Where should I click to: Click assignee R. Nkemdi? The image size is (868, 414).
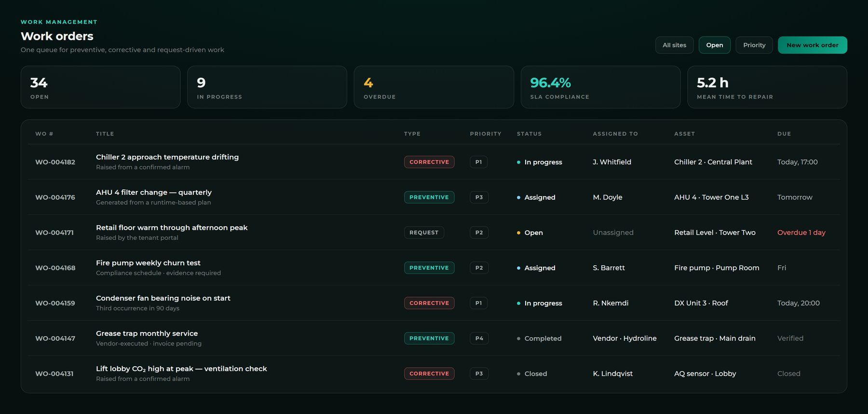[x=610, y=303]
